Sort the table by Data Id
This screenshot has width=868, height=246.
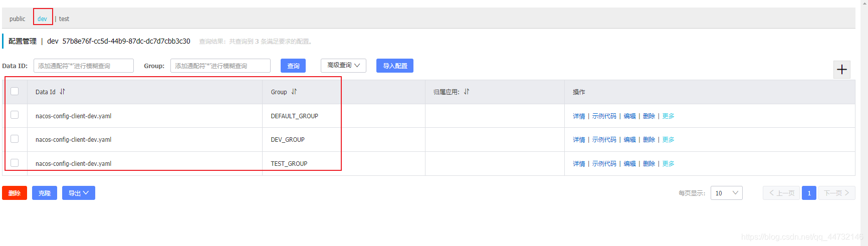(x=63, y=92)
